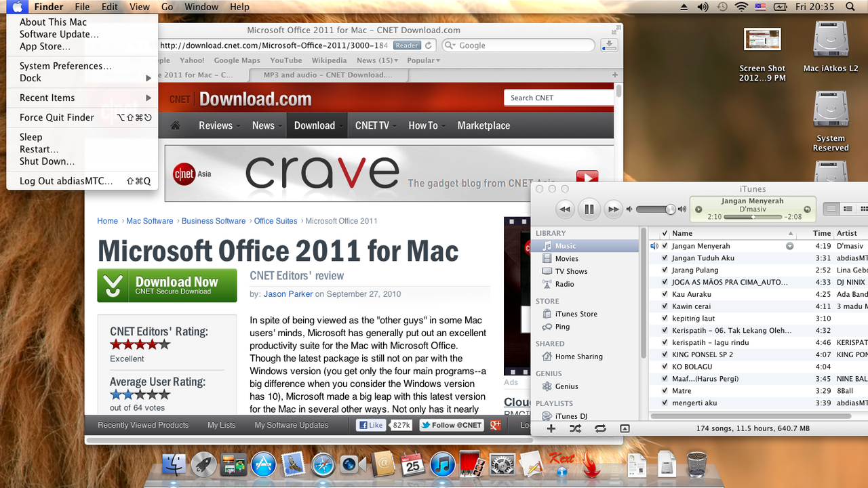Uncheck the kepiting laut song
Screen dimensions: 868x488
pyautogui.click(x=665, y=319)
